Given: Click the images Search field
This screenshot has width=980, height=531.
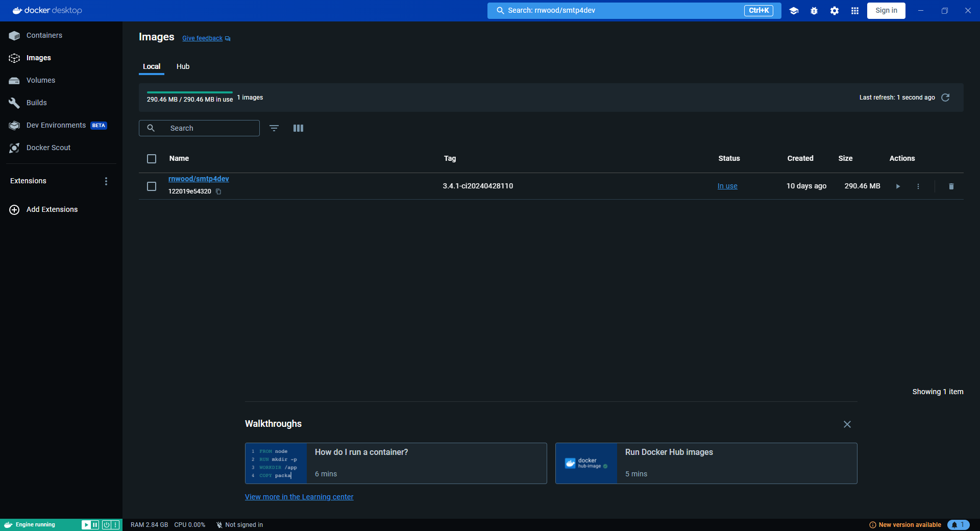Looking at the screenshot, I should click(199, 128).
